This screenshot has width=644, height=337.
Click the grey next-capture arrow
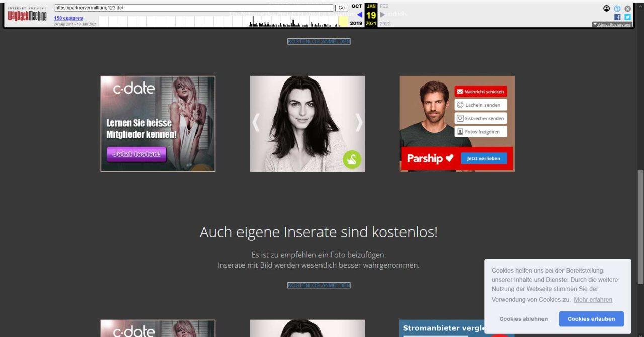382,15
